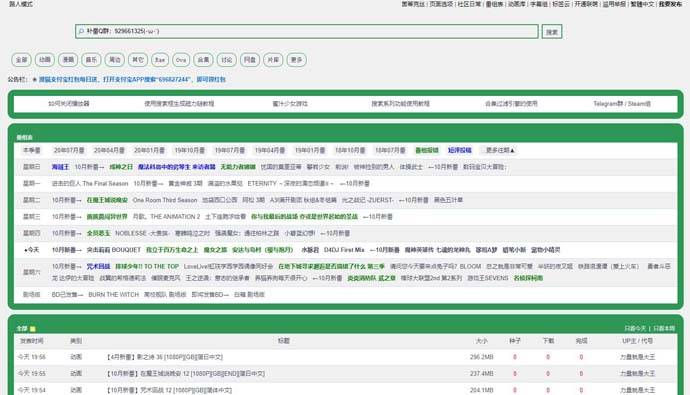
Task: Open torrent 咒术回战 12 [1080P] entry
Action: click(x=169, y=390)
